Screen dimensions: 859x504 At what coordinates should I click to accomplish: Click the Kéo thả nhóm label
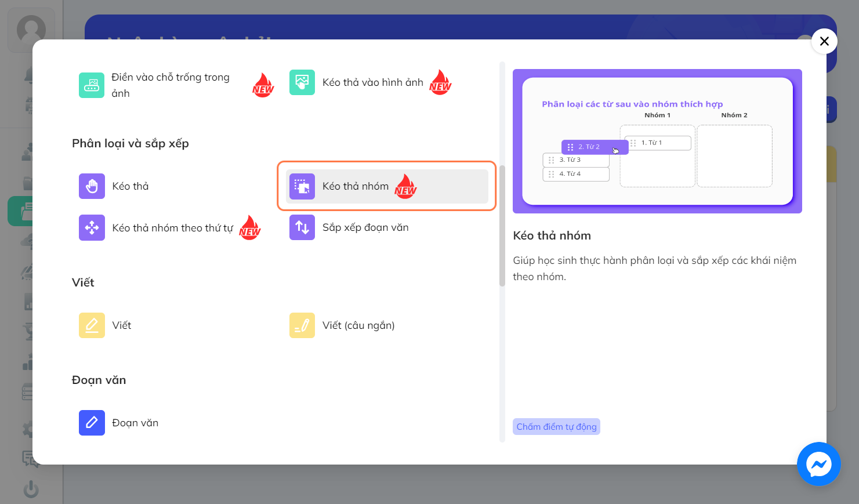pyautogui.click(x=356, y=186)
